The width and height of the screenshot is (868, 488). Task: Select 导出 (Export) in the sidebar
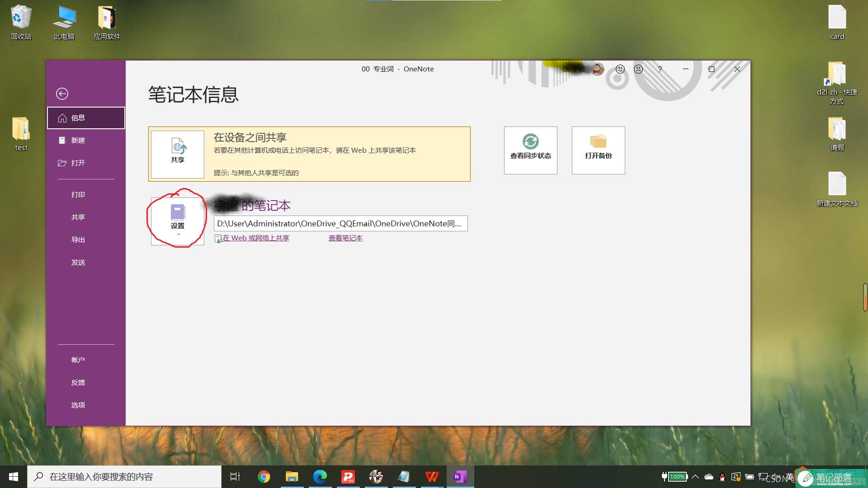click(78, 240)
